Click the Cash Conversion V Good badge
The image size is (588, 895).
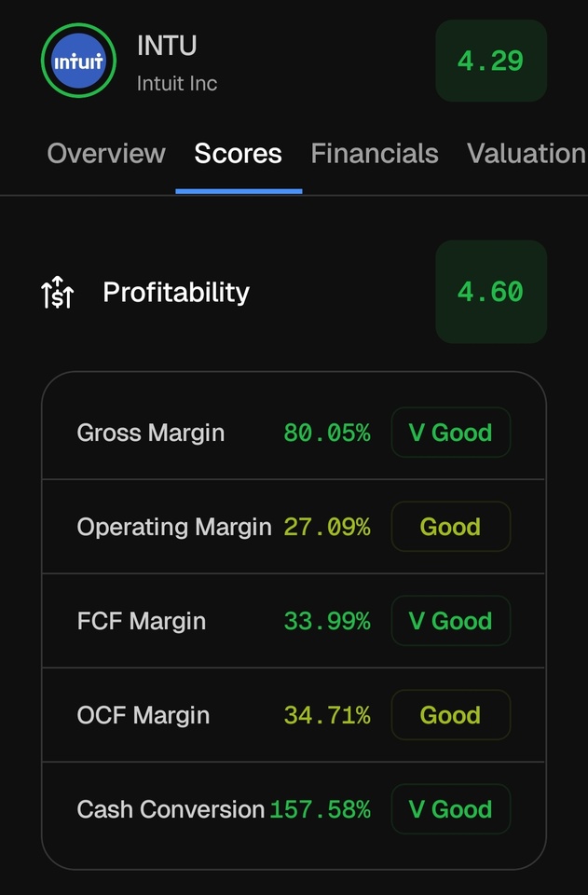(x=450, y=809)
